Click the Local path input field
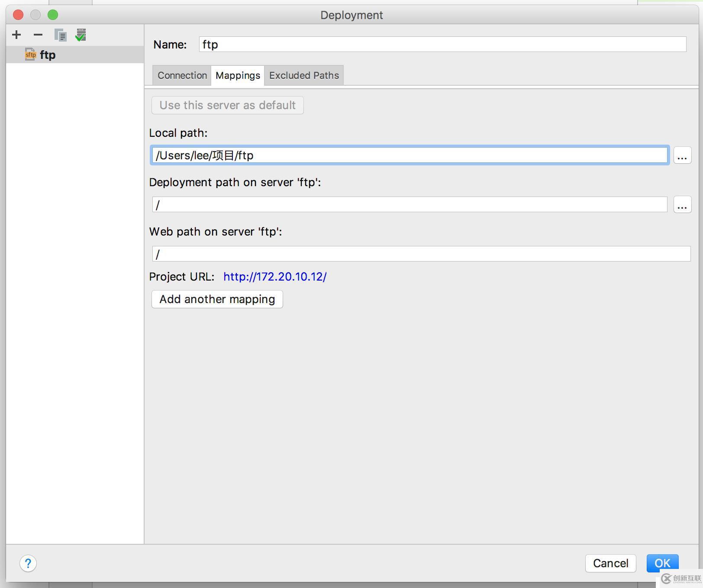This screenshot has height=588, width=703. pos(410,155)
